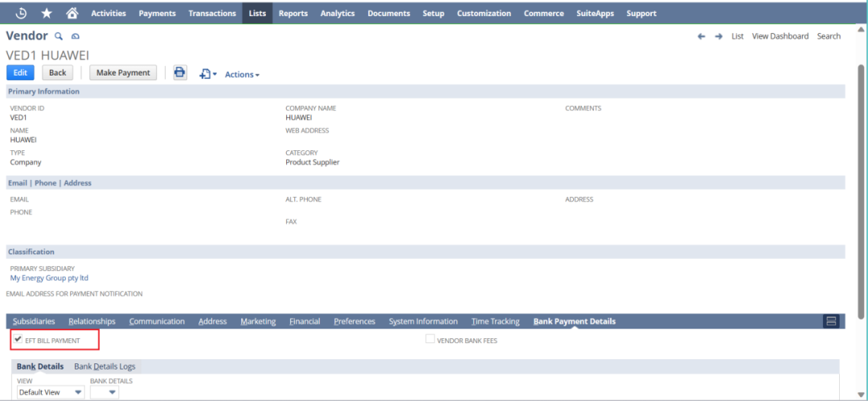Open the Transactions menu
The width and height of the screenshot is (868, 401).
212,14
